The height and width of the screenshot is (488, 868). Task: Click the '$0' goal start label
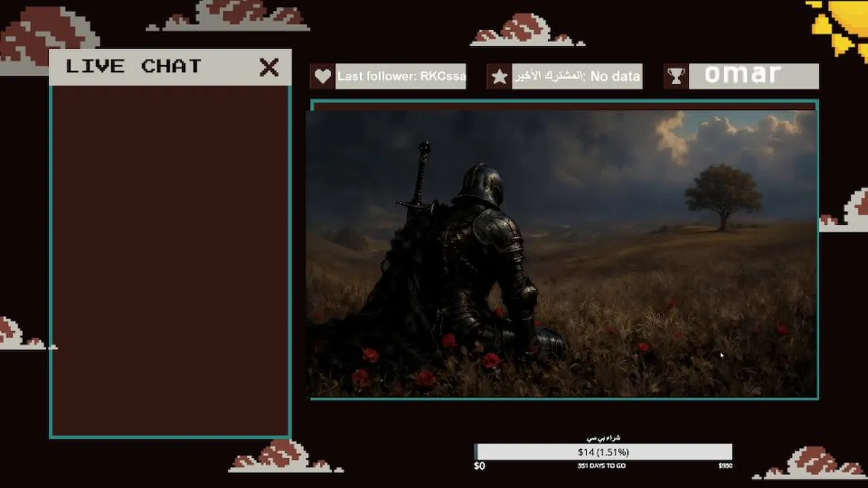(479, 466)
